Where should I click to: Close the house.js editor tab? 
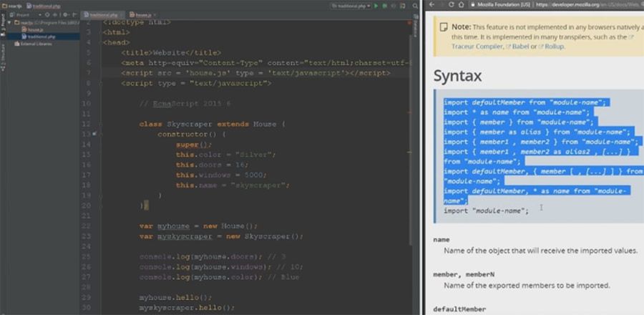(x=155, y=15)
